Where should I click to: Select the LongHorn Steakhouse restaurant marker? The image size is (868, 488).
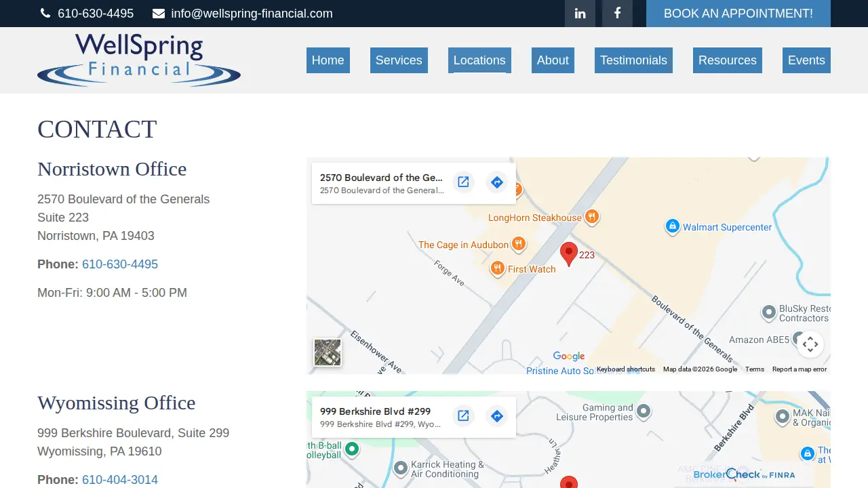tap(592, 217)
